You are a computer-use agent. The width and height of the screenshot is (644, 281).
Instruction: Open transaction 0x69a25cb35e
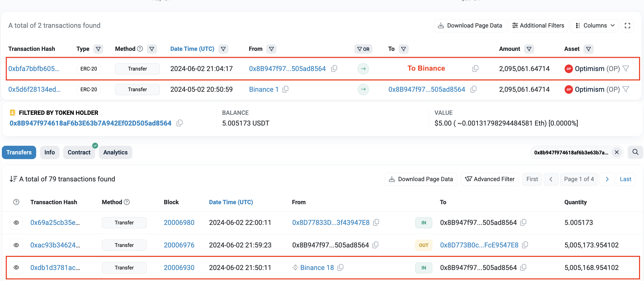[x=55, y=223]
